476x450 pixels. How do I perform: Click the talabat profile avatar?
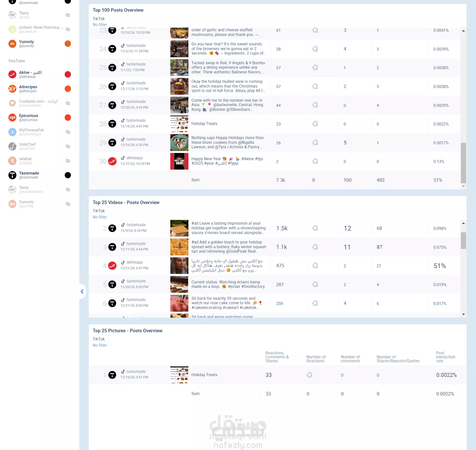(12, 161)
